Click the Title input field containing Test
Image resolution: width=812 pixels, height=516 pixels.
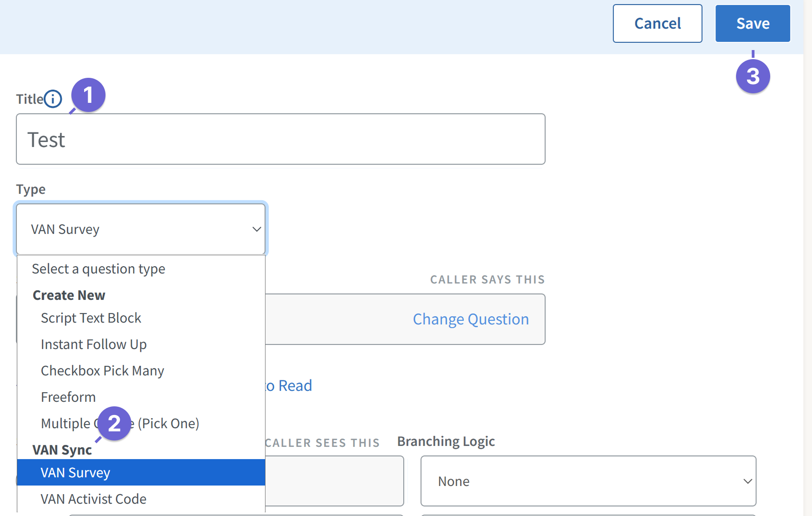[281, 139]
